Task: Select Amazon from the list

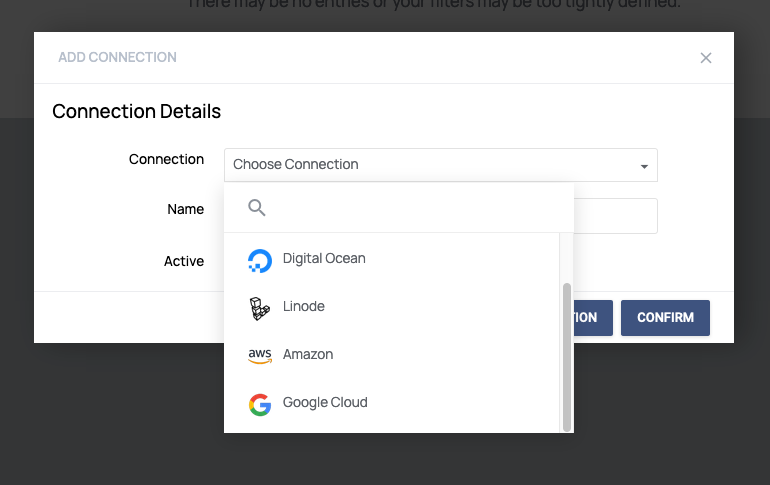Action: [x=391, y=354]
